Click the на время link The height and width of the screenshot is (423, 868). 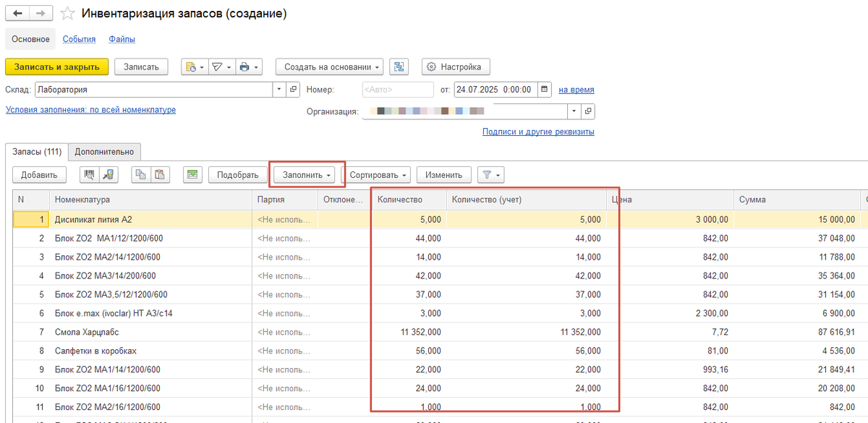576,90
